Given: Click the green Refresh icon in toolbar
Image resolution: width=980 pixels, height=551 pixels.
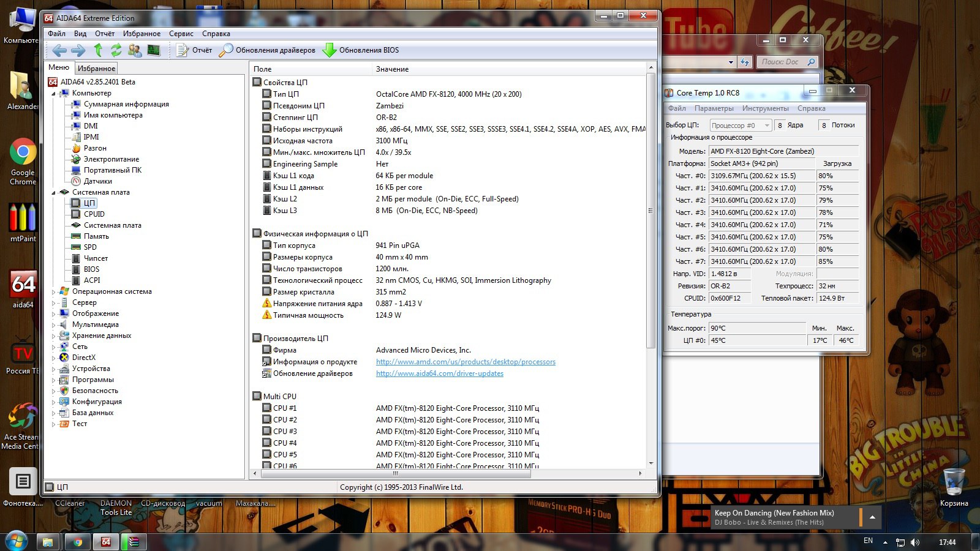Looking at the screenshot, I should pyautogui.click(x=116, y=50).
